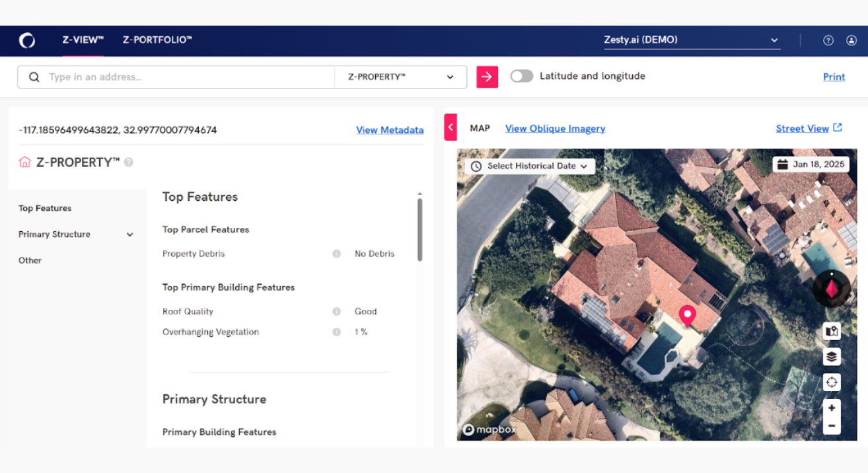The image size is (868, 473).
Task: Open the Street View link
Action: 802,129
